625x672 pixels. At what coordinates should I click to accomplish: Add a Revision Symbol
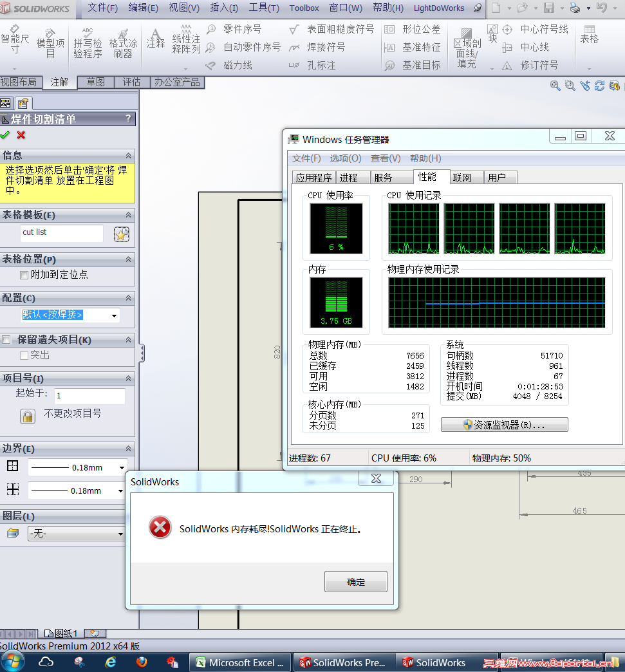[x=530, y=66]
